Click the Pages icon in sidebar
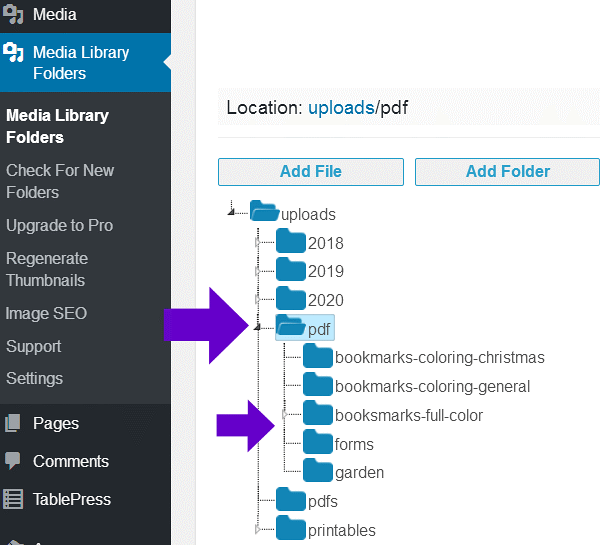The height and width of the screenshot is (545, 600). 13,423
